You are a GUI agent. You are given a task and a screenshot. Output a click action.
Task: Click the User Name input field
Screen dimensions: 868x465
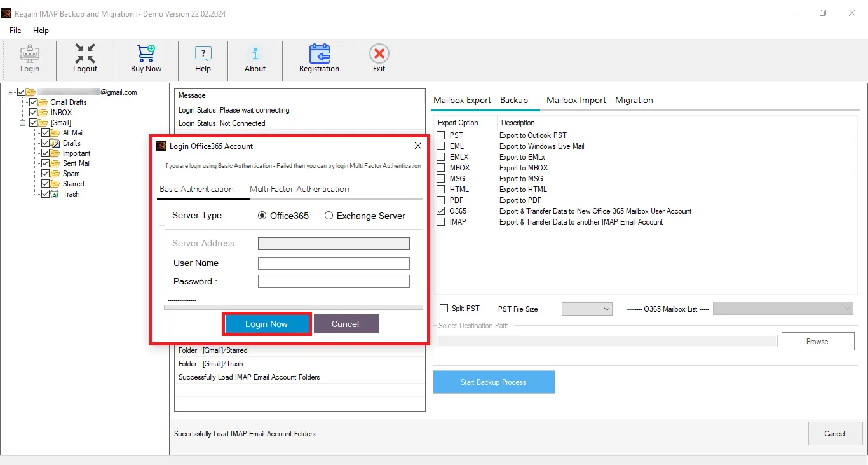point(334,263)
